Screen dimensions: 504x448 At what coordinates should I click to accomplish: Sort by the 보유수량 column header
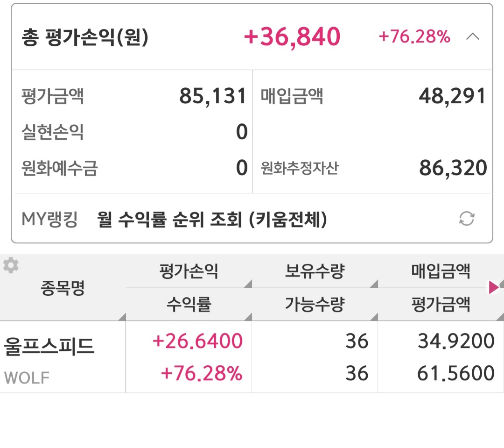pos(315,271)
